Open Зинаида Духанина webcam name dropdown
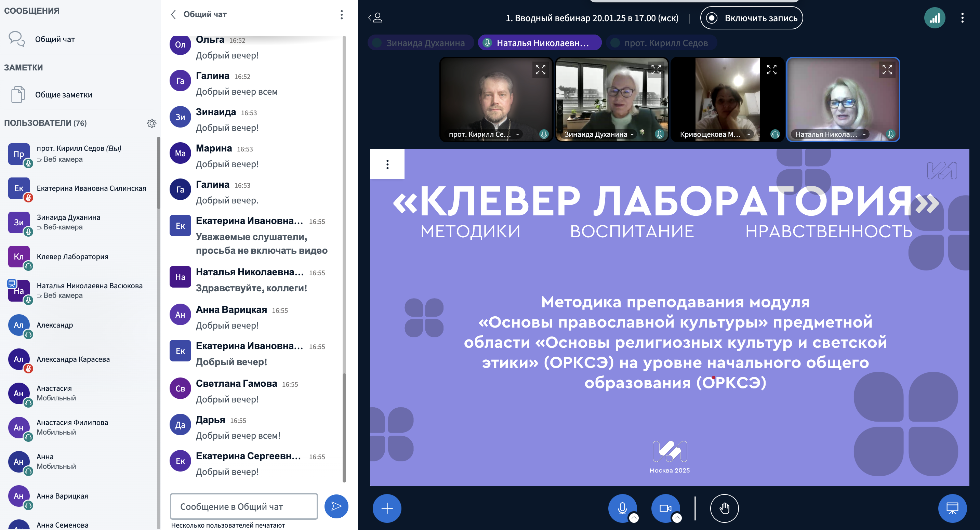The image size is (980, 530). pyautogui.click(x=632, y=134)
